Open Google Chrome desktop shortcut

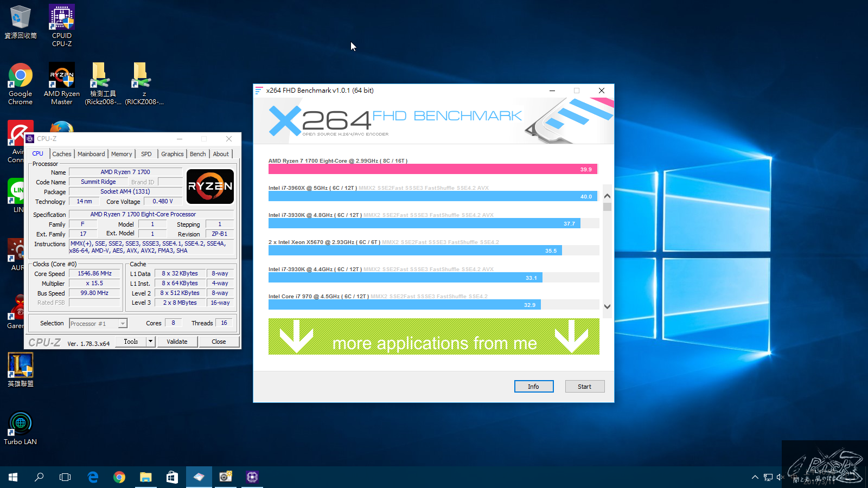click(x=20, y=84)
